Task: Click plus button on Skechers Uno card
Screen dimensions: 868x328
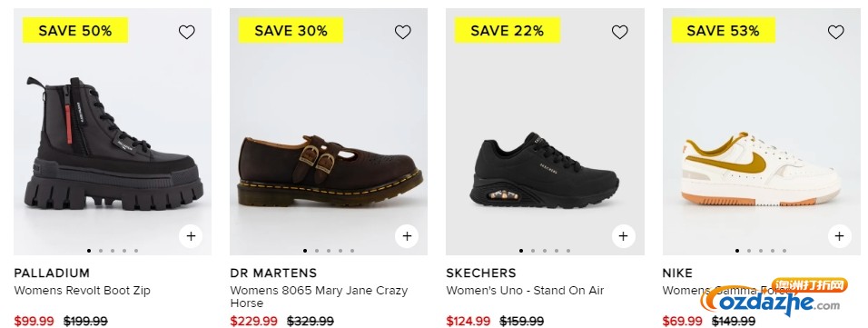Action: pyautogui.click(x=624, y=236)
